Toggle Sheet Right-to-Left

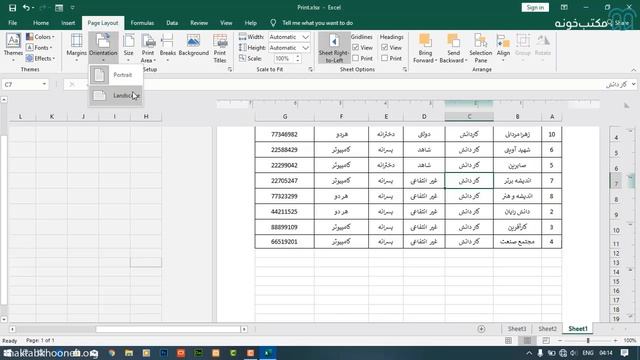[334, 48]
